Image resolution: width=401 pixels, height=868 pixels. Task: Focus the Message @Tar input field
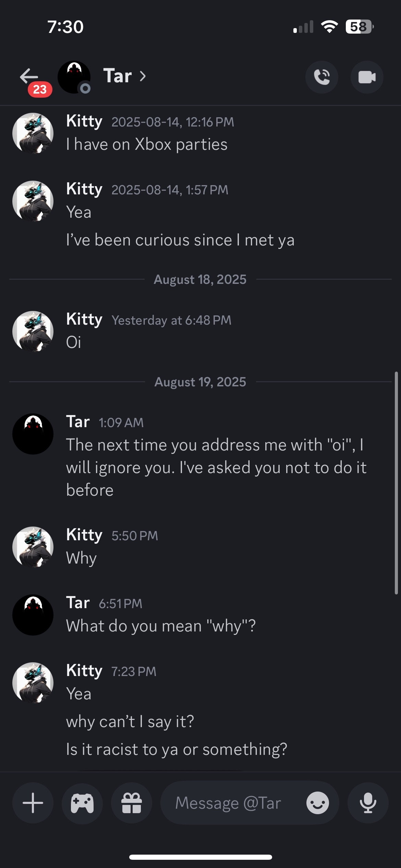[233, 803]
